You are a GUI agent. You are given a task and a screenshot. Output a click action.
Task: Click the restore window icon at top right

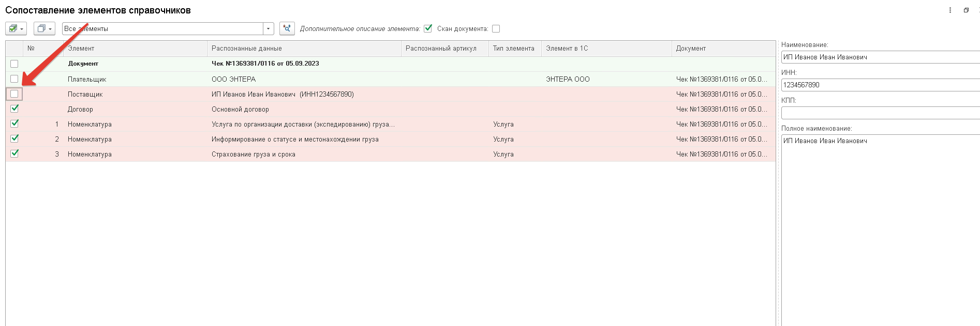coord(966,10)
